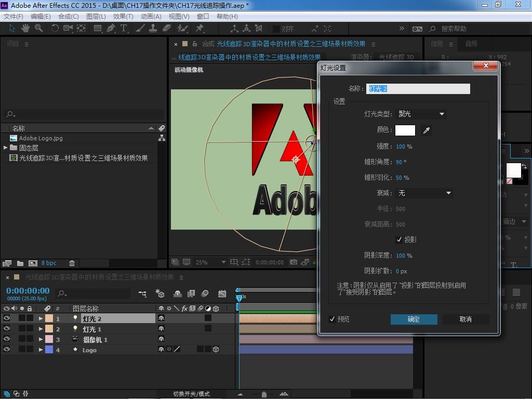532x399 pixels.
Task: Uncheck the 投影 casts shadows checkbox
Action: (x=400, y=240)
